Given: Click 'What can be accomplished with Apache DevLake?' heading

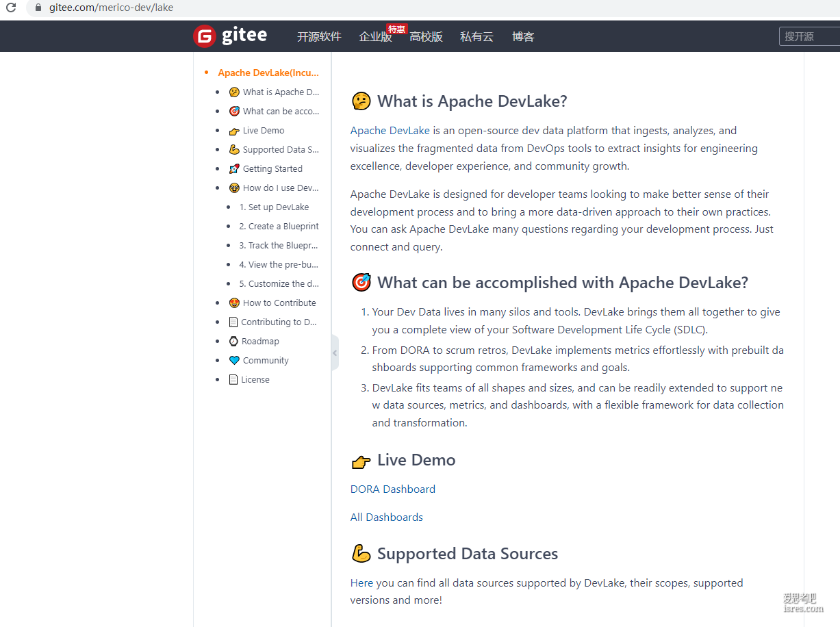Looking at the screenshot, I should click(x=563, y=283).
